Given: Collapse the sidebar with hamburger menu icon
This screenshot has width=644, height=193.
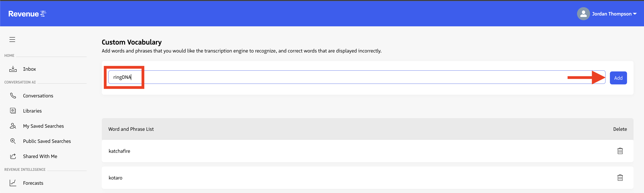Looking at the screenshot, I should coord(12,40).
